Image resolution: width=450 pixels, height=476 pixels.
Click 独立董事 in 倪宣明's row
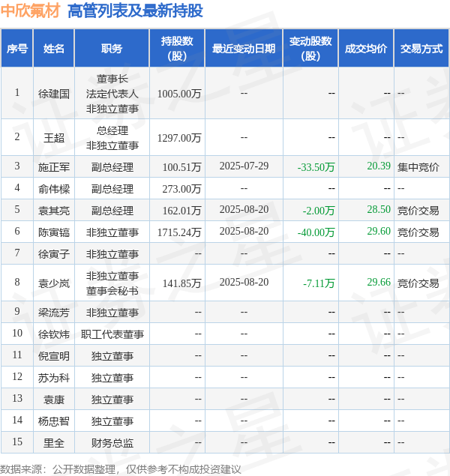point(112,356)
